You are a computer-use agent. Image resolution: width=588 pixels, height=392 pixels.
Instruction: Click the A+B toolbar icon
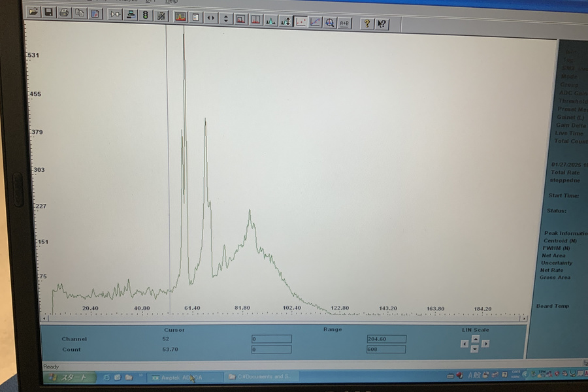(x=344, y=23)
